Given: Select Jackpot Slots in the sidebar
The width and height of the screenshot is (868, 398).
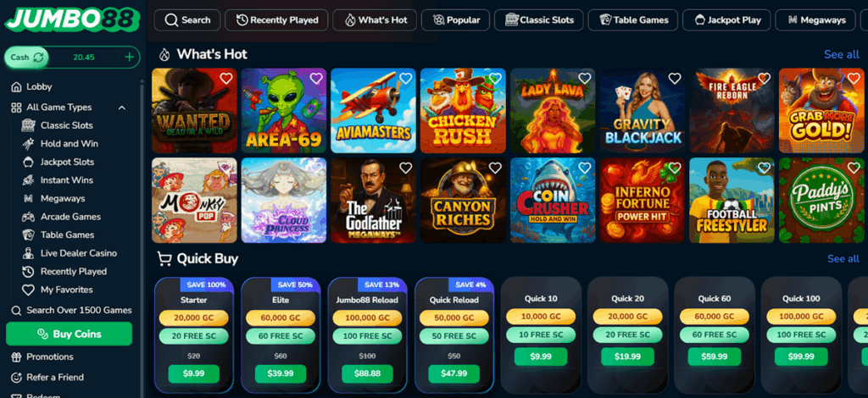Looking at the screenshot, I should (67, 162).
